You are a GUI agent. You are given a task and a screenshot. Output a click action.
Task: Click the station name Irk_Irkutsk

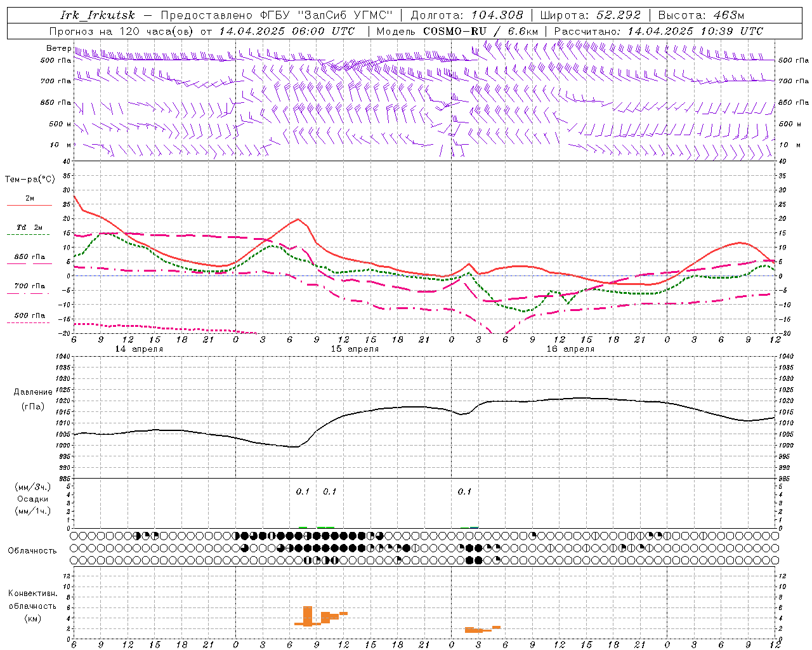[x=98, y=15]
